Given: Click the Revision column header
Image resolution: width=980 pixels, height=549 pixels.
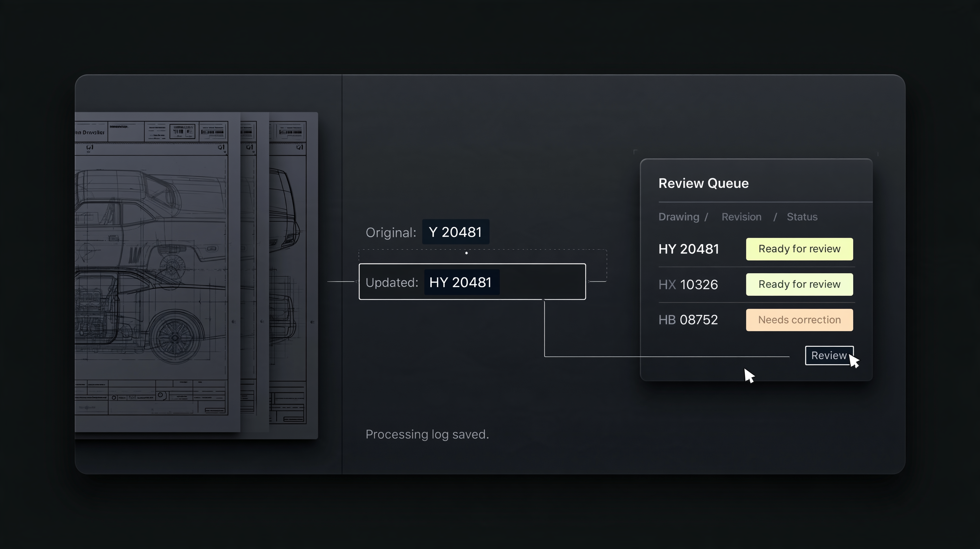Looking at the screenshot, I should click(741, 217).
